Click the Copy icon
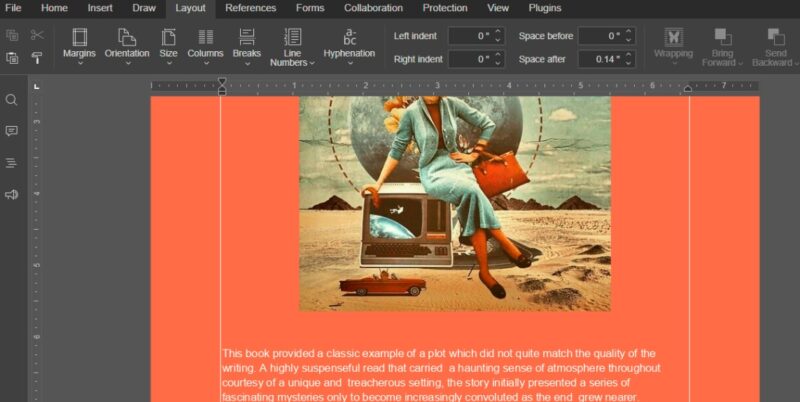The image size is (800, 402). 12,35
